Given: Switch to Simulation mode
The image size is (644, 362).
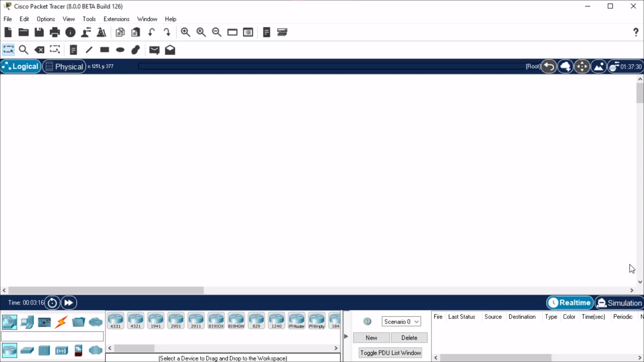Looking at the screenshot, I should click(619, 303).
